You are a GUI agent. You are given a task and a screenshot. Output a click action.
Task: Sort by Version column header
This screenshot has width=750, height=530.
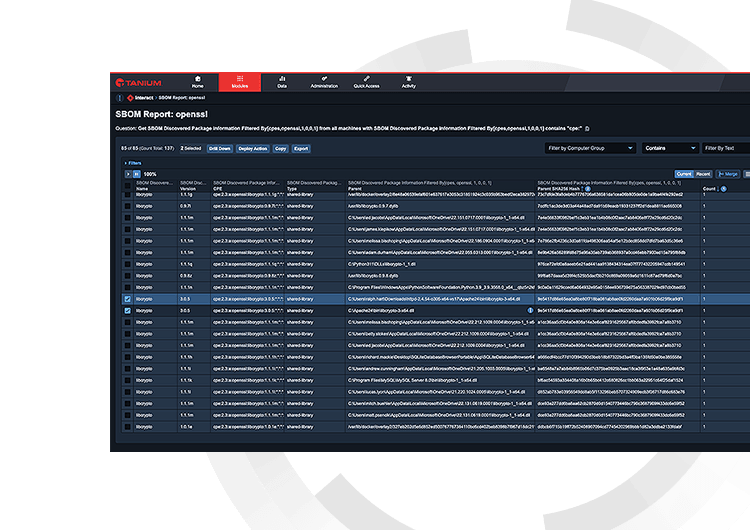(188, 189)
